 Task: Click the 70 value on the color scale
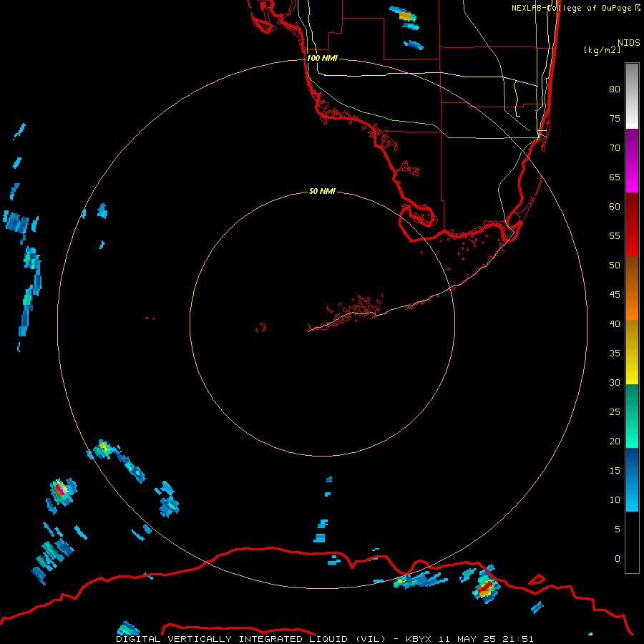615,148
